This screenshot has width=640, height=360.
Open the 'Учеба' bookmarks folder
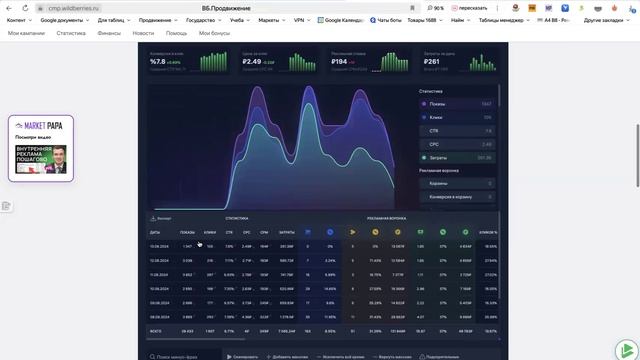pyautogui.click(x=240, y=20)
